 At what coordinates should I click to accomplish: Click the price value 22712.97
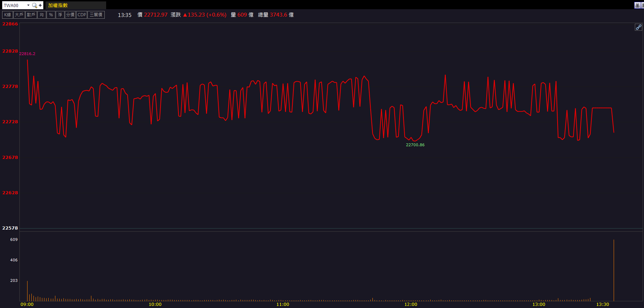tap(156, 15)
